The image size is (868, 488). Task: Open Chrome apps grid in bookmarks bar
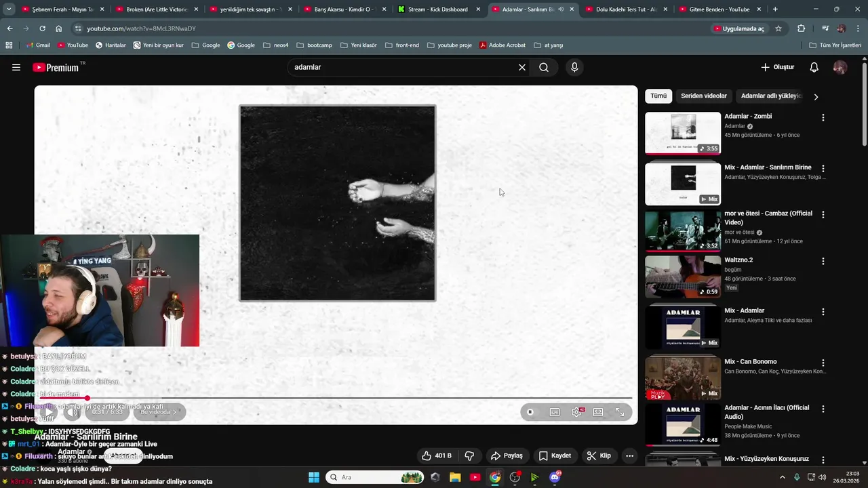click(9, 45)
